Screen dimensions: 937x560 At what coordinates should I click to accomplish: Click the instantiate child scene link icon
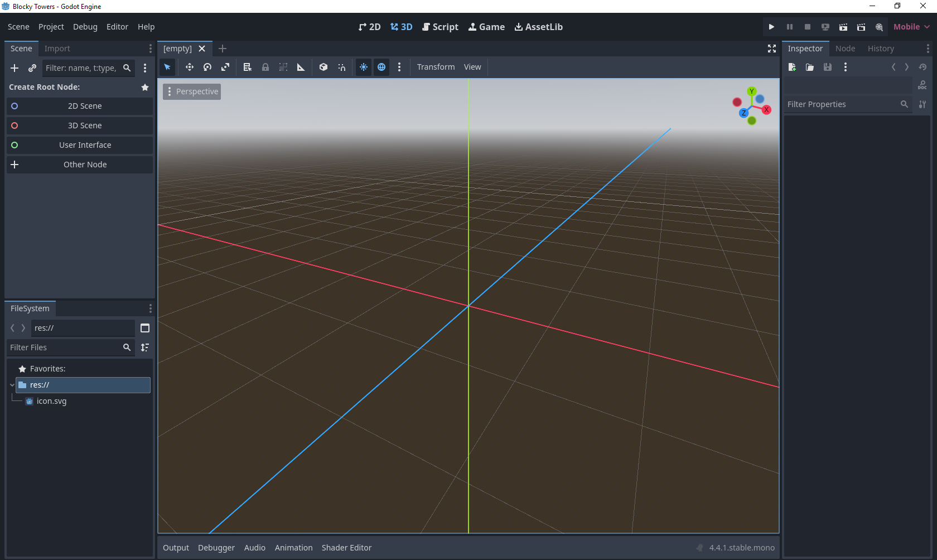pos(32,68)
